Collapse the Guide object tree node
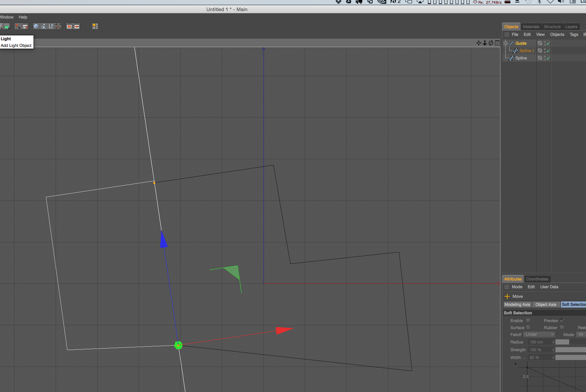The height and width of the screenshot is (392, 586). pos(506,43)
